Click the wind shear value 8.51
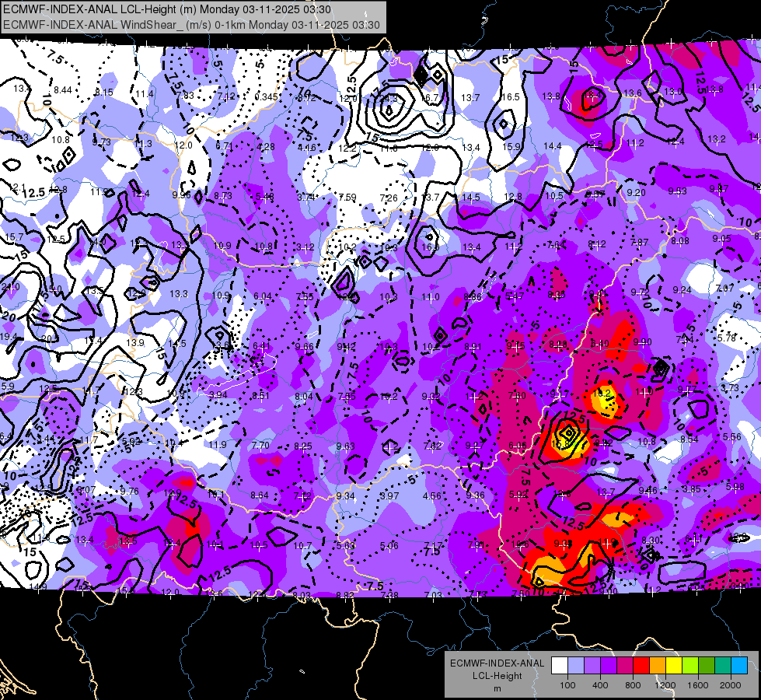 260,395
